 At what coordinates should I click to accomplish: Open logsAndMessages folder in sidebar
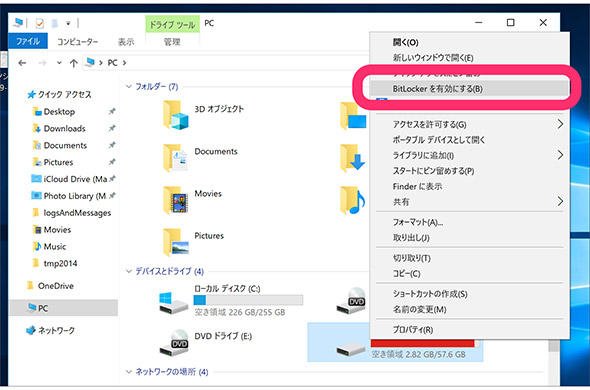tap(77, 213)
